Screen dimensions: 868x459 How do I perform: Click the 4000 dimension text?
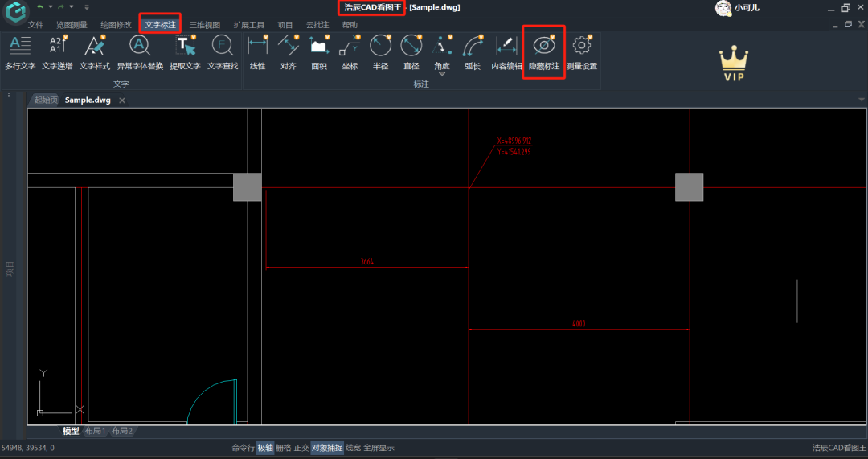tap(579, 323)
